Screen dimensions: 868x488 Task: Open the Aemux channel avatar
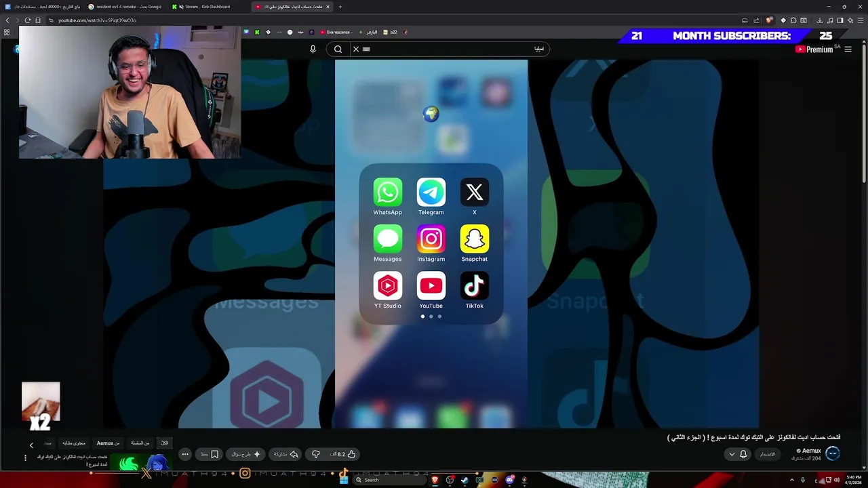pos(833,454)
